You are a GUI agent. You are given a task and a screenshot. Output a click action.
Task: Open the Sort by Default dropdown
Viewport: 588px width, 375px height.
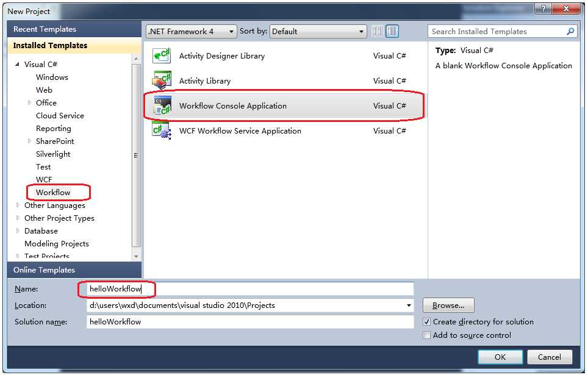click(318, 32)
